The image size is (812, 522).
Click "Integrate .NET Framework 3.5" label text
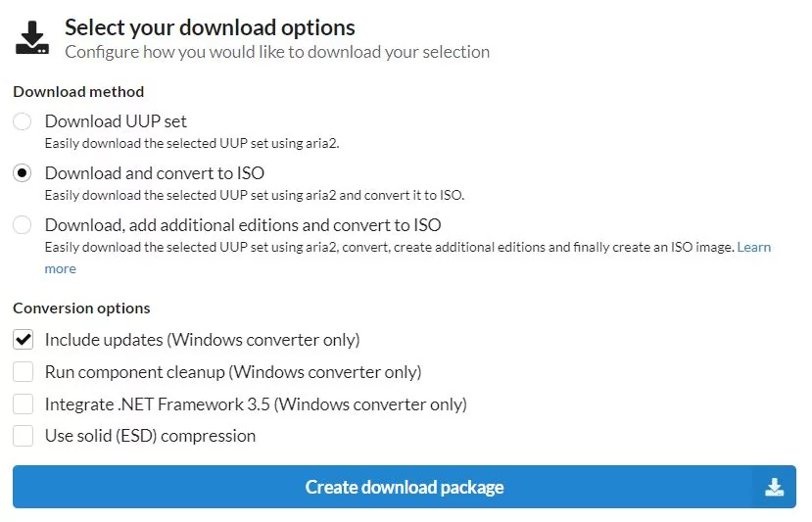(x=158, y=404)
